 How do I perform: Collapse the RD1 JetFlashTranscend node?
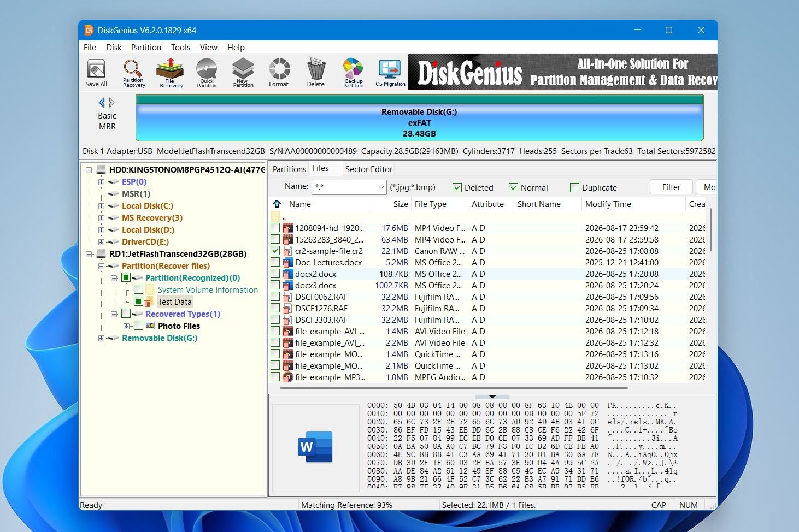pyautogui.click(x=89, y=254)
